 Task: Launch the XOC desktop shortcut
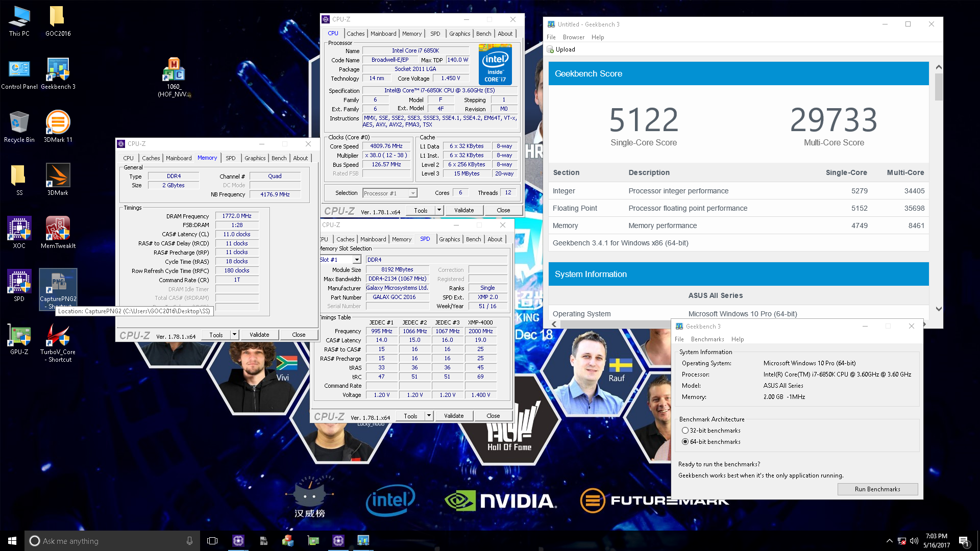[x=19, y=233]
